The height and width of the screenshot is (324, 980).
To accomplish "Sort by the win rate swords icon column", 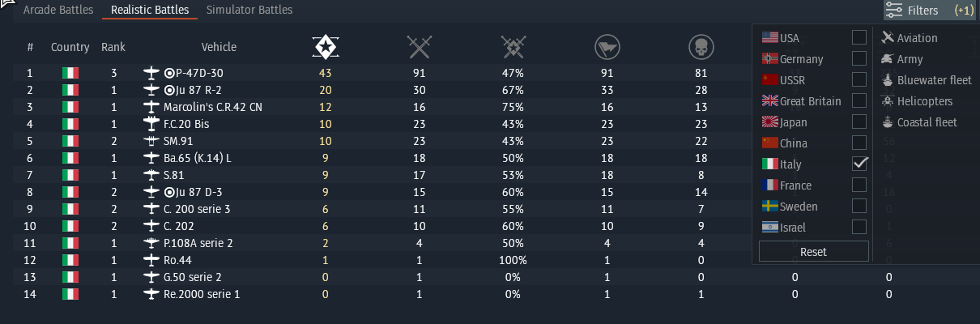I will pyautogui.click(x=513, y=48).
